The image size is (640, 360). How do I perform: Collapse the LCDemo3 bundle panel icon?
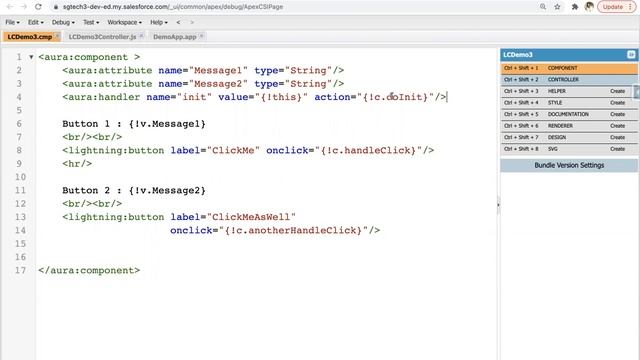point(631,54)
